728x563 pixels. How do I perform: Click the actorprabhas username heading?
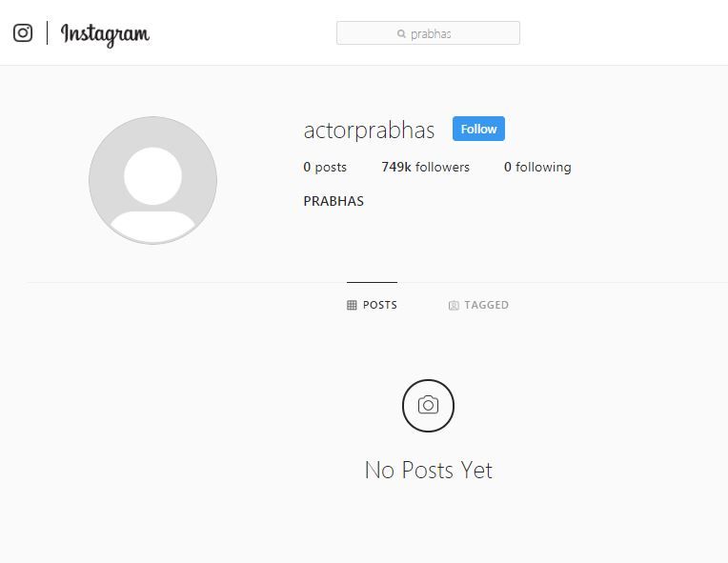pyautogui.click(x=369, y=130)
